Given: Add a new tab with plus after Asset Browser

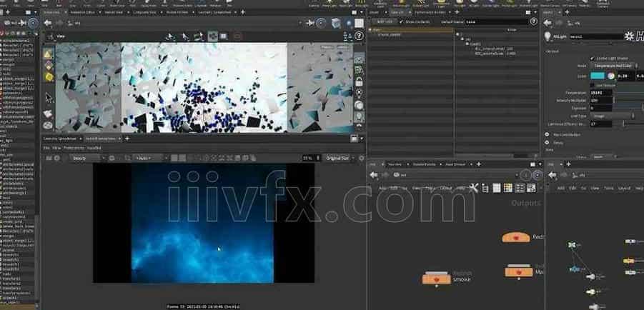Looking at the screenshot, I should point(478,164).
